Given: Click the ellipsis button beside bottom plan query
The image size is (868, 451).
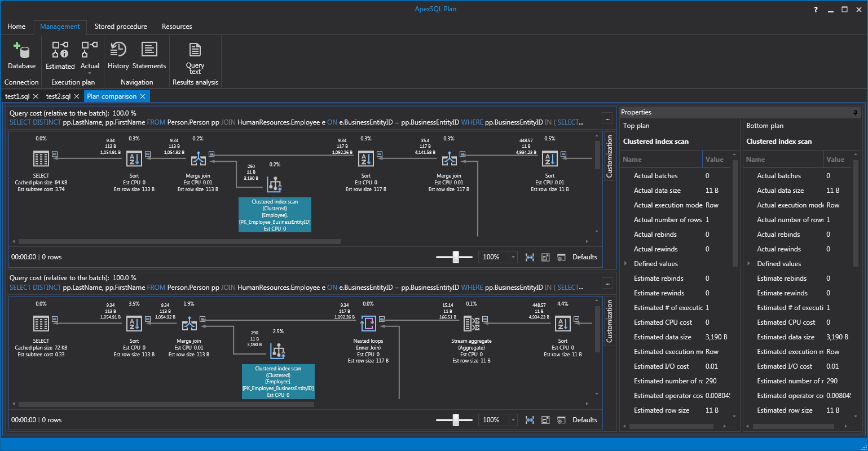Looking at the screenshot, I should click(607, 283).
